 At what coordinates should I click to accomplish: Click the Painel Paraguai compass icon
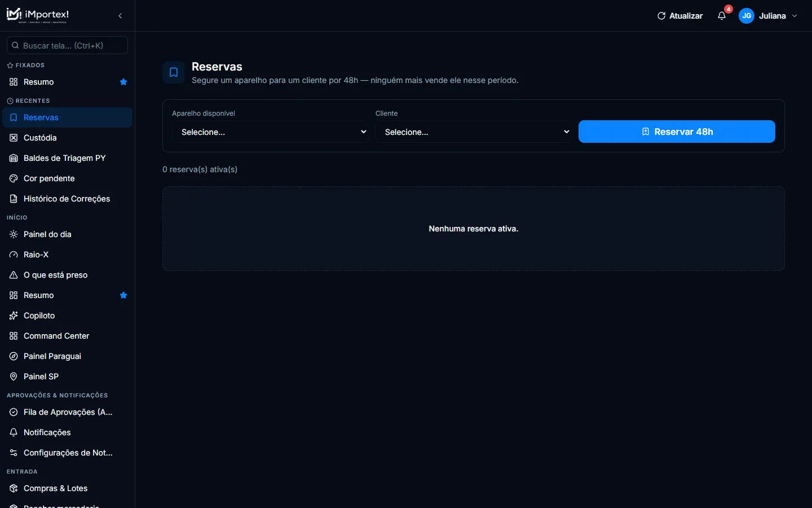[14, 356]
